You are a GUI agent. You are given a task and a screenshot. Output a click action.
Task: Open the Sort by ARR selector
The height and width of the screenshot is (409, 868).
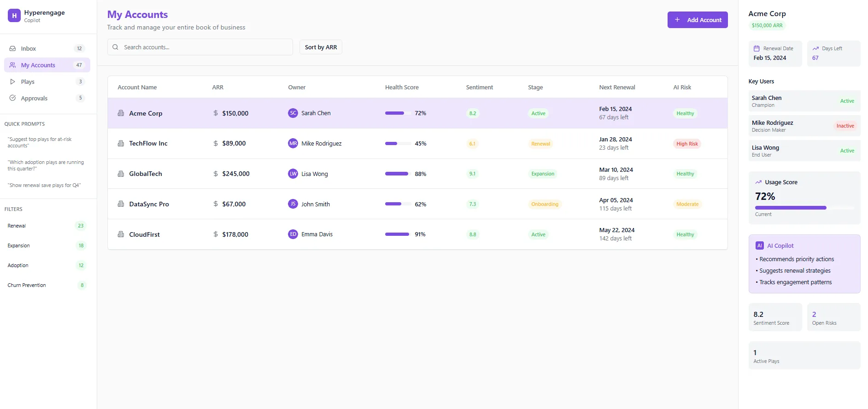(x=321, y=47)
